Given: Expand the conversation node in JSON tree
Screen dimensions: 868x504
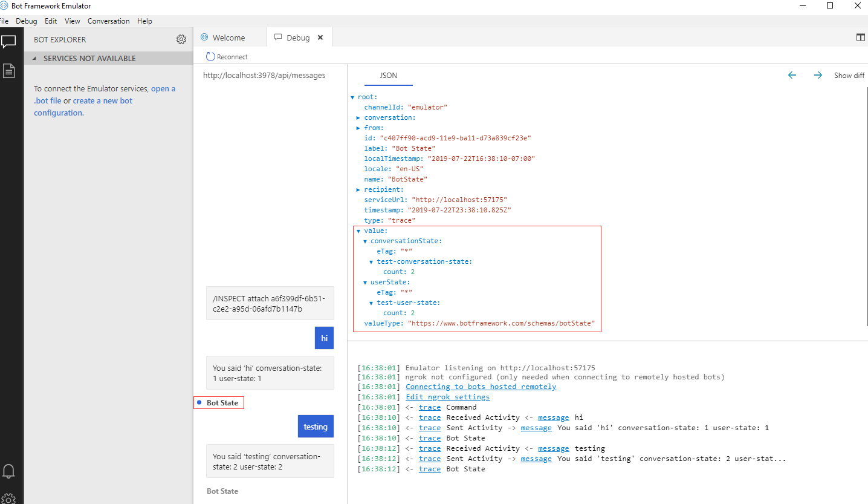Looking at the screenshot, I should 358,117.
